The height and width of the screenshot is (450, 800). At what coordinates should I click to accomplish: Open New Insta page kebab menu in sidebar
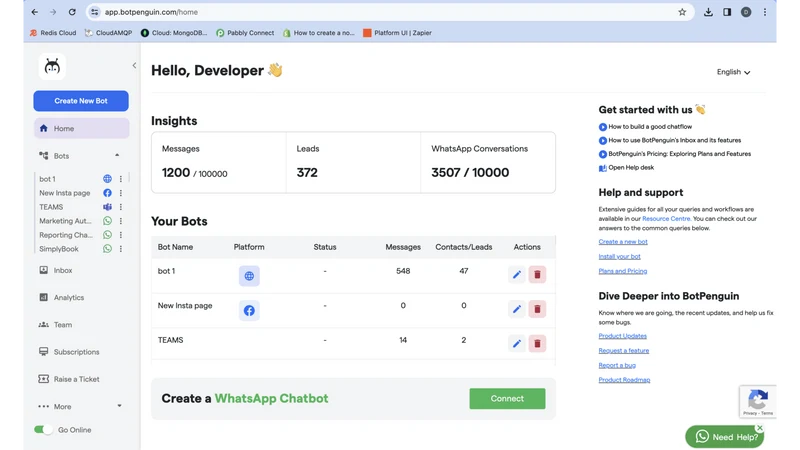121,193
